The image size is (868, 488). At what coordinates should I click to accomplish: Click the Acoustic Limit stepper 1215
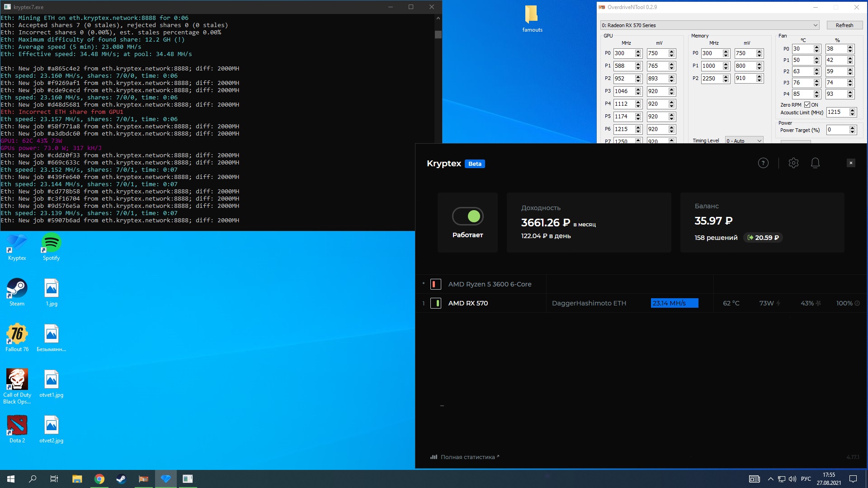click(853, 112)
